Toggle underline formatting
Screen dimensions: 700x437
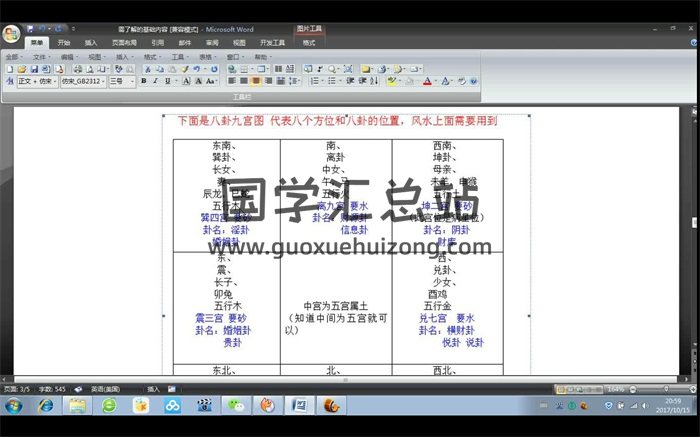(167, 81)
